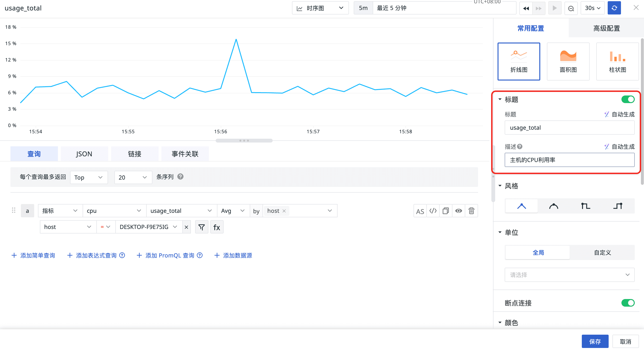Switch query a to code view
The height and width of the screenshot is (352, 644).
(x=433, y=211)
